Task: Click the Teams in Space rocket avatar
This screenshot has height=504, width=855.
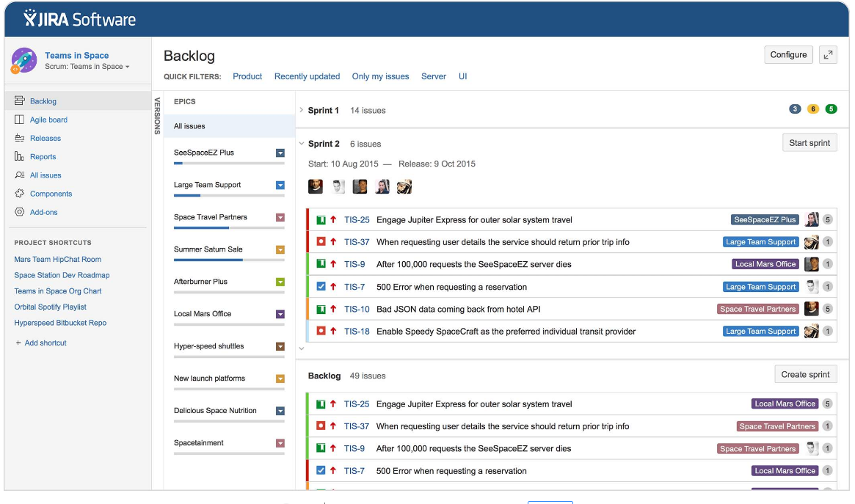Action: tap(24, 60)
